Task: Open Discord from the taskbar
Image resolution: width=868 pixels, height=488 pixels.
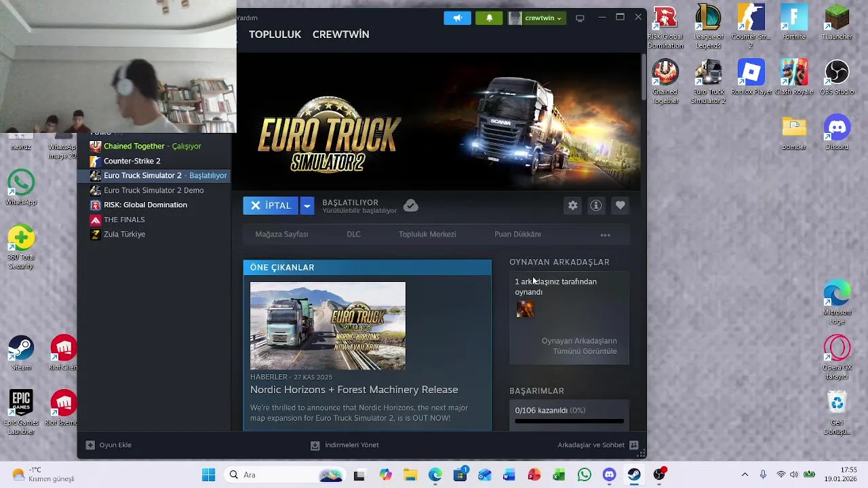Action: [609, 475]
